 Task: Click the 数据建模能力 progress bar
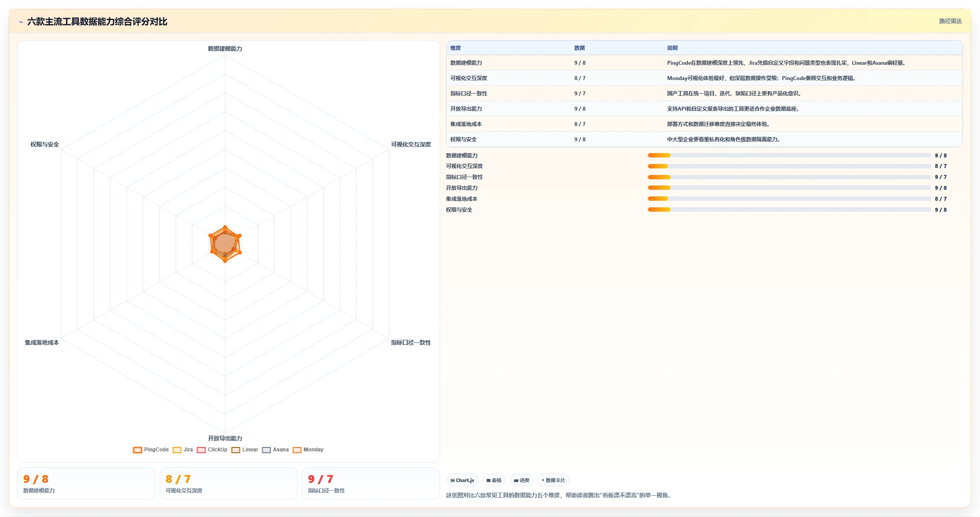[x=789, y=155]
